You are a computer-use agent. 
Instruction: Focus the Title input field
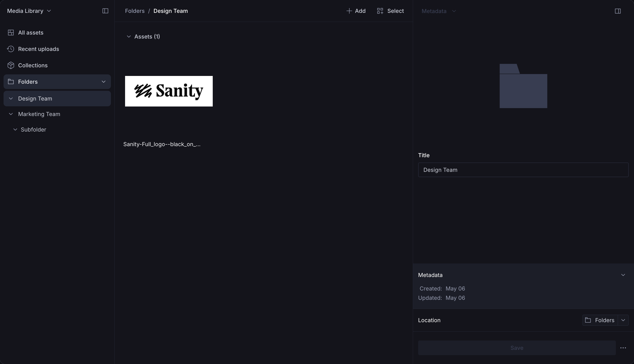(x=523, y=170)
